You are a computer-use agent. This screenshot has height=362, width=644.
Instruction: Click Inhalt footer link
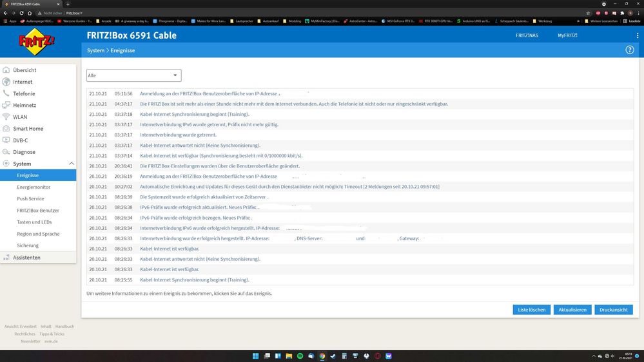tap(46, 327)
